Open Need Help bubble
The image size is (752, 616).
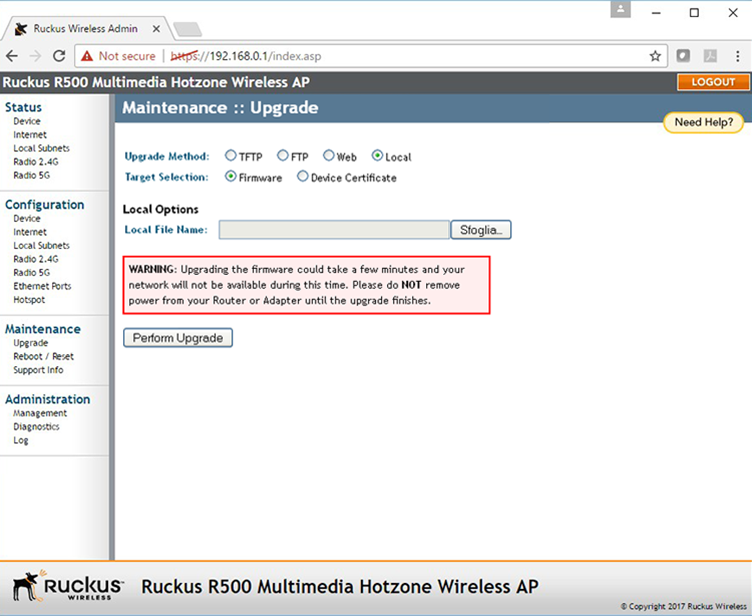[x=703, y=122]
